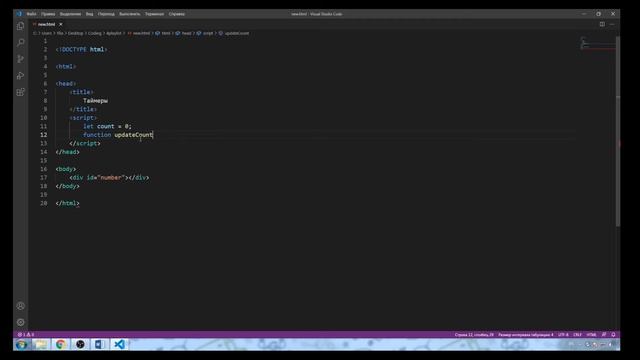Click line number 17 in gutter
The image size is (640, 360).
point(44,178)
